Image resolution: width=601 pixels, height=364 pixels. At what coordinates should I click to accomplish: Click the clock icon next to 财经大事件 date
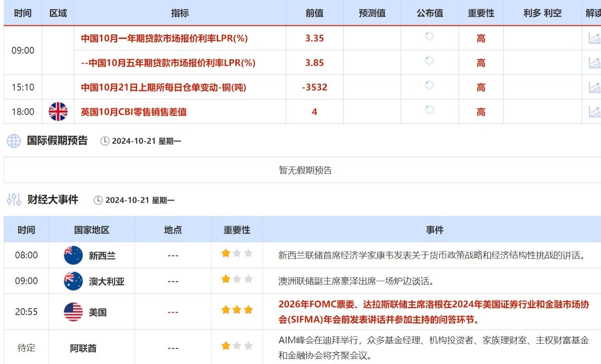(x=98, y=200)
